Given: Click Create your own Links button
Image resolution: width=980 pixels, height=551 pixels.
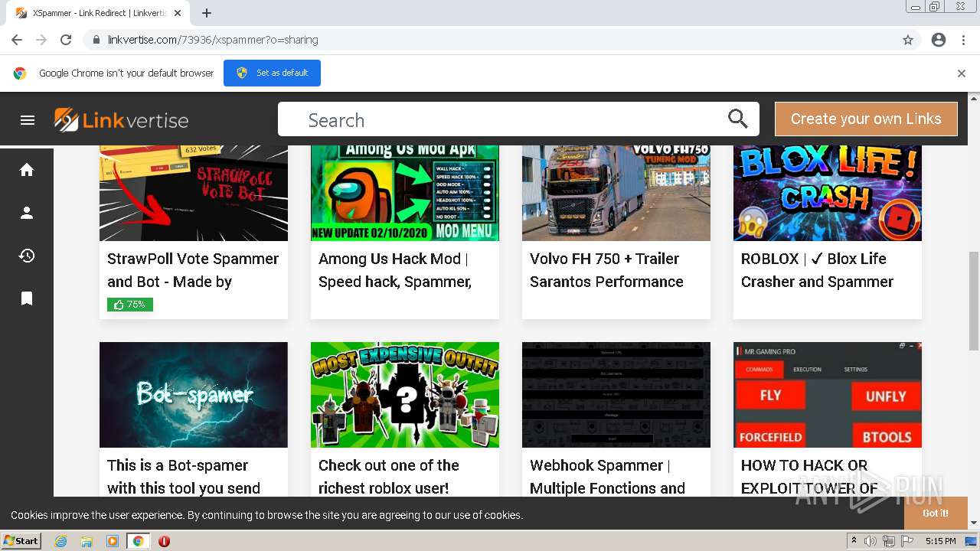Looking at the screenshot, I should [x=866, y=119].
